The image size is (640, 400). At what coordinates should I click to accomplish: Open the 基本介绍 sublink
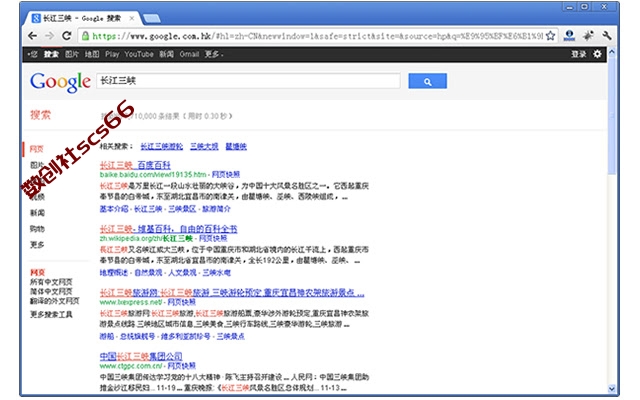(x=114, y=209)
